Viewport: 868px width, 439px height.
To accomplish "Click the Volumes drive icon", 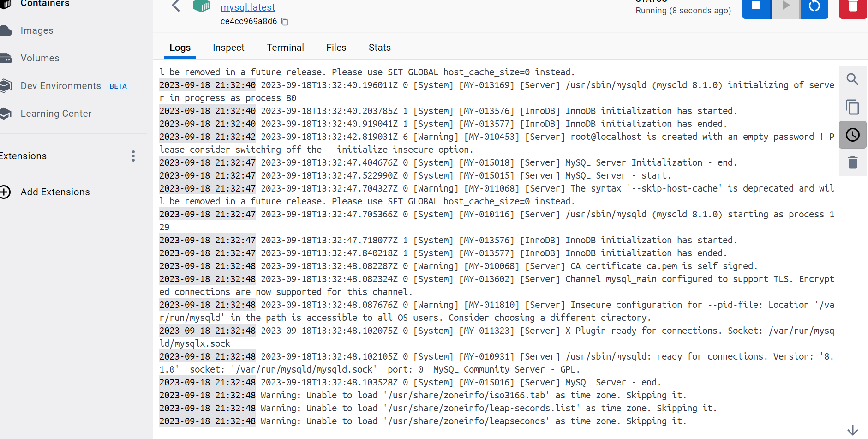I will pos(5,58).
